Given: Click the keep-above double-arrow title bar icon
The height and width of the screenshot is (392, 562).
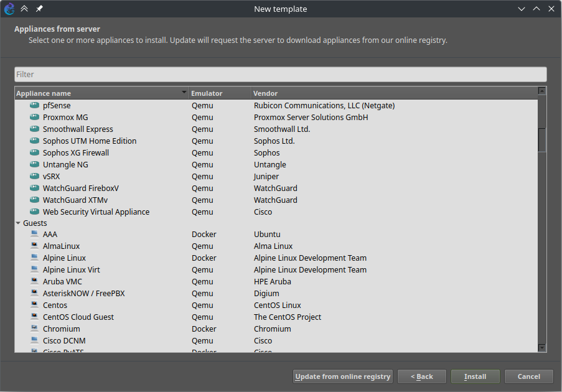Looking at the screenshot, I should [x=24, y=9].
